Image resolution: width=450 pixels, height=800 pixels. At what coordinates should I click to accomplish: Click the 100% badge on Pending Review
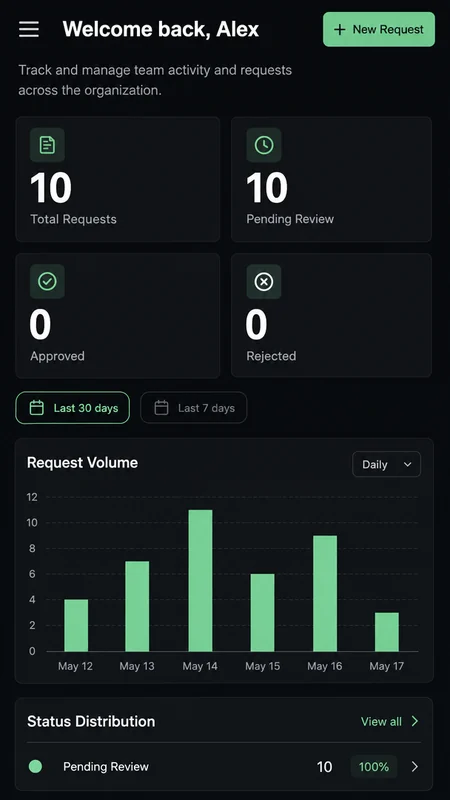pos(374,766)
